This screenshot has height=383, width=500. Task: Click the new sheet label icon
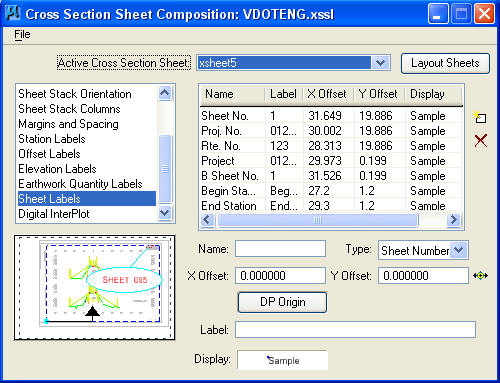[480, 117]
